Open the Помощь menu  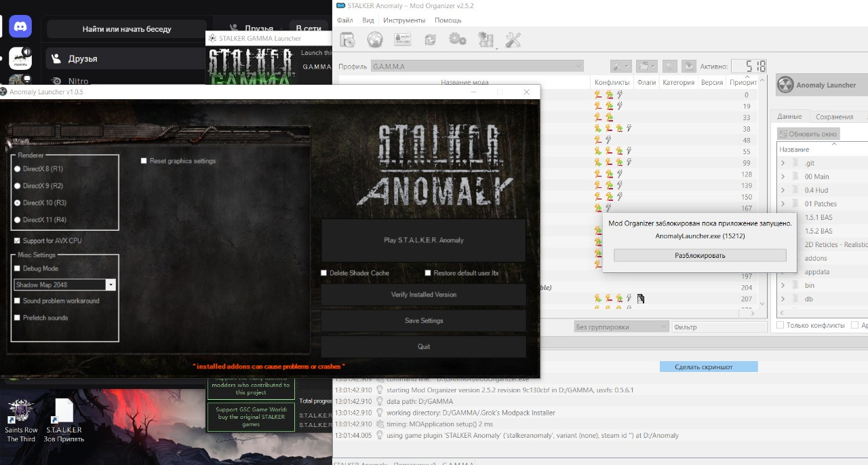[x=448, y=20]
